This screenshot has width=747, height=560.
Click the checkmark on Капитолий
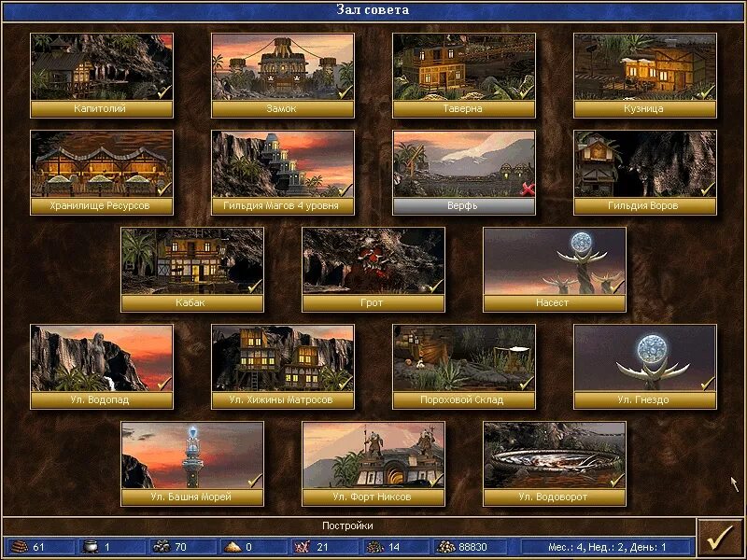(163, 91)
